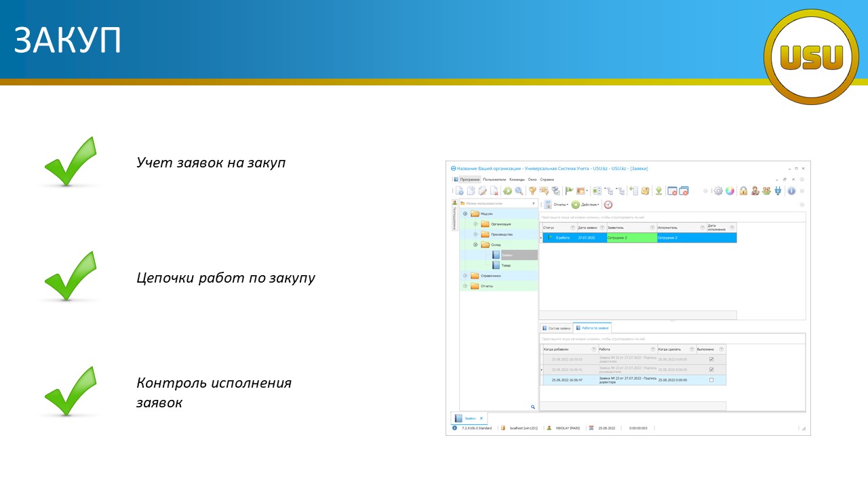Click the copy record toolbar icon
868x488 pixels.
pos(471,191)
